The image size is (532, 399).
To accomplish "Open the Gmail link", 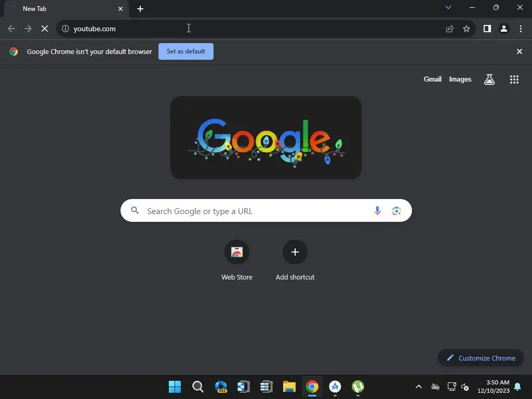I will [x=433, y=79].
